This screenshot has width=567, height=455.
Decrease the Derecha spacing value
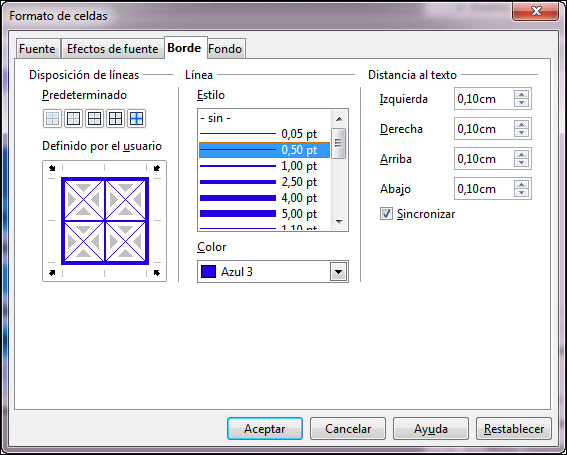(x=521, y=133)
